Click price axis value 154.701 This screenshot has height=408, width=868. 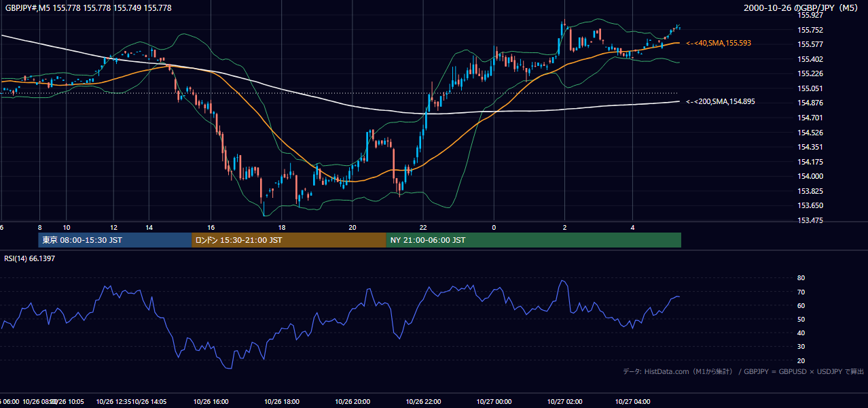tap(810, 118)
